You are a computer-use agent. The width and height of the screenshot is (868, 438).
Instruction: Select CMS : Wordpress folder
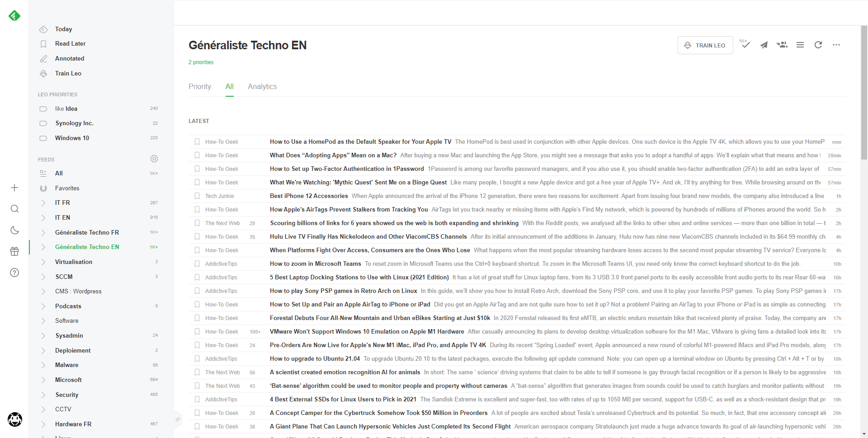pos(78,291)
